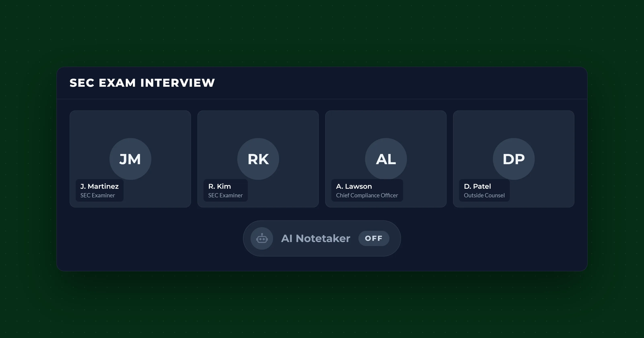The width and height of the screenshot is (644, 338).
Task: Click the J. Martinez name label
Action: [99, 187]
